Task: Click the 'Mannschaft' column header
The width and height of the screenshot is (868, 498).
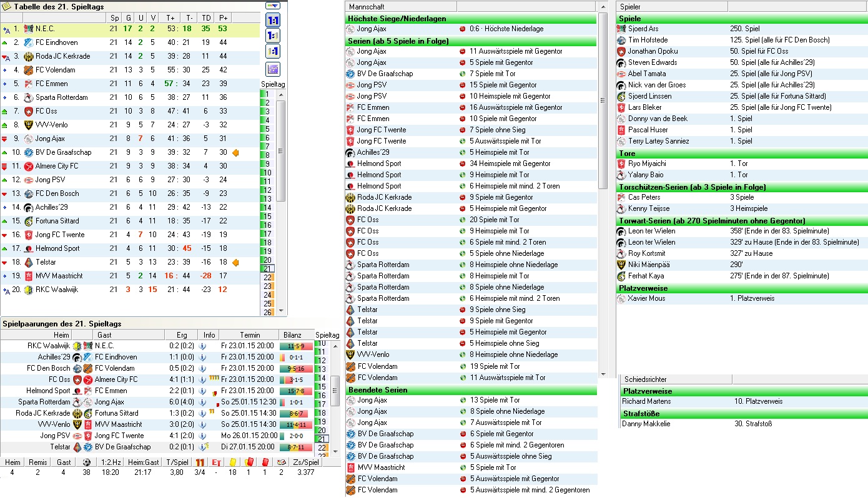Action: [401, 7]
